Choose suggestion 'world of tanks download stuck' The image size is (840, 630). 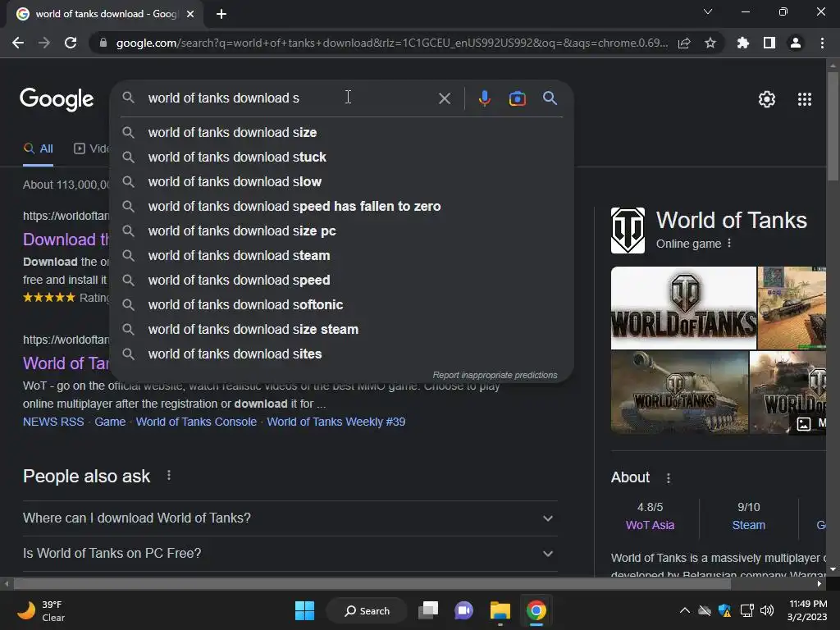click(342, 157)
